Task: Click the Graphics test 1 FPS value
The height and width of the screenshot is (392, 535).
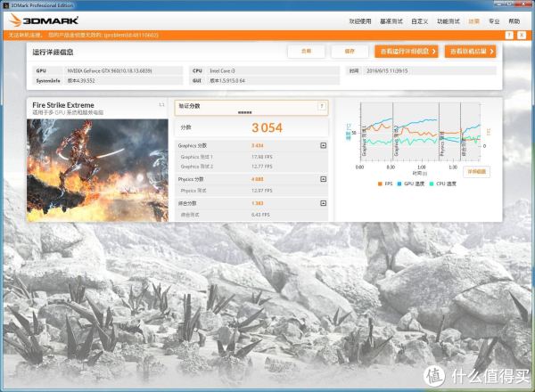Action: (x=261, y=157)
